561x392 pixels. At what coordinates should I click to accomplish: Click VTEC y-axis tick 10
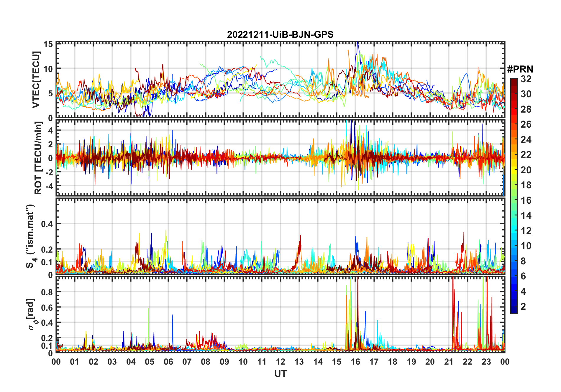[x=48, y=69]
